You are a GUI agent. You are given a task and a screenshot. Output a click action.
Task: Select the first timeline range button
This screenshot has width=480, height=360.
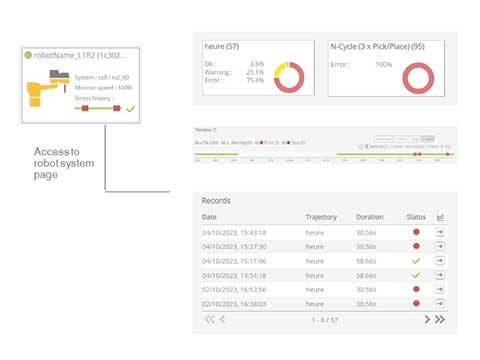tap(384, 139)
